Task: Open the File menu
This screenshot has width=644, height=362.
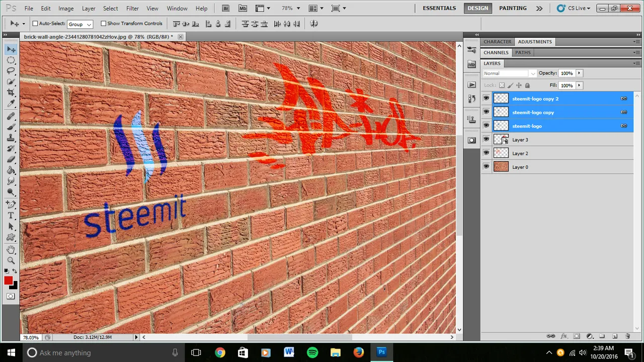Action: click(x=29, y=9)
